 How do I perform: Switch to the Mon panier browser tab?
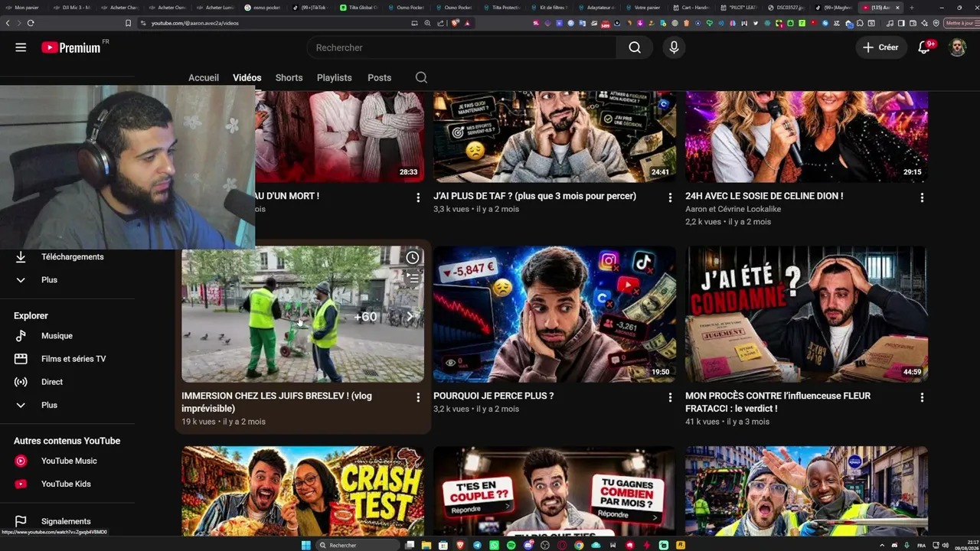[x=27, y=8]
